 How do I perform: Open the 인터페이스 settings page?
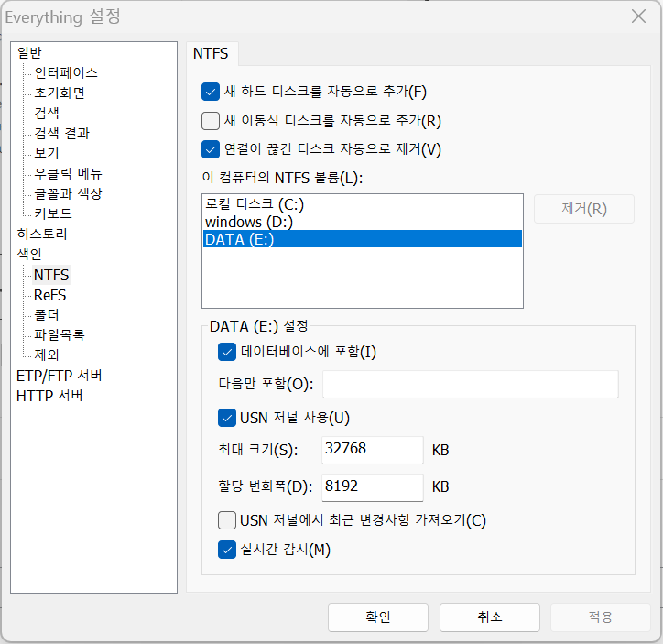66,72
